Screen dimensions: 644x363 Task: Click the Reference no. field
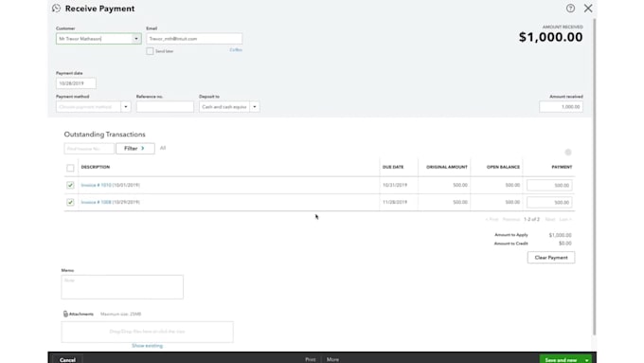point(165,107)
